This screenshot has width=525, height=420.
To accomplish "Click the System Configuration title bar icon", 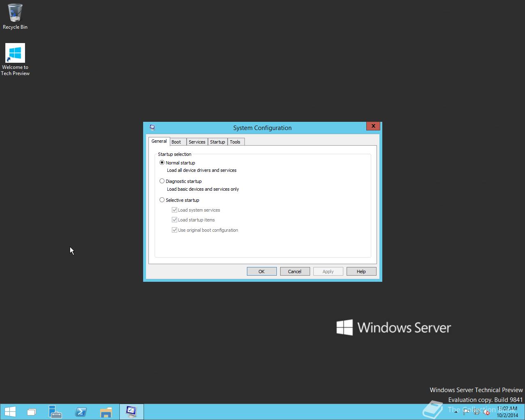I will click(152, 128).
